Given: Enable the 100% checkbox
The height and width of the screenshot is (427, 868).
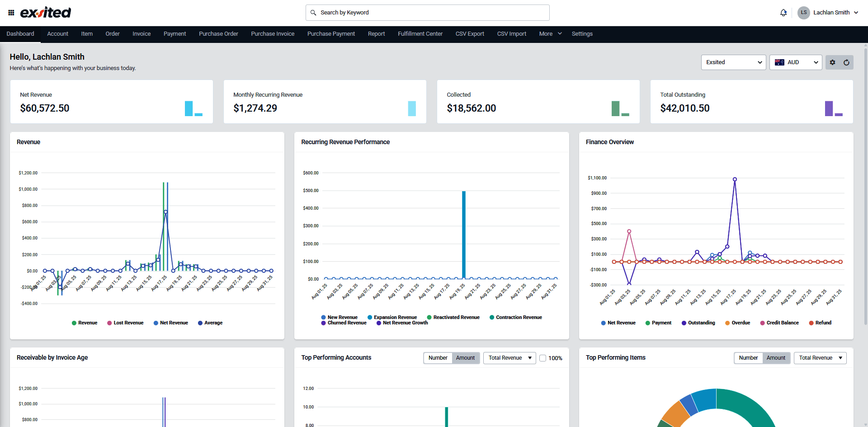Looking at the screenshot, I should [543, 358].
